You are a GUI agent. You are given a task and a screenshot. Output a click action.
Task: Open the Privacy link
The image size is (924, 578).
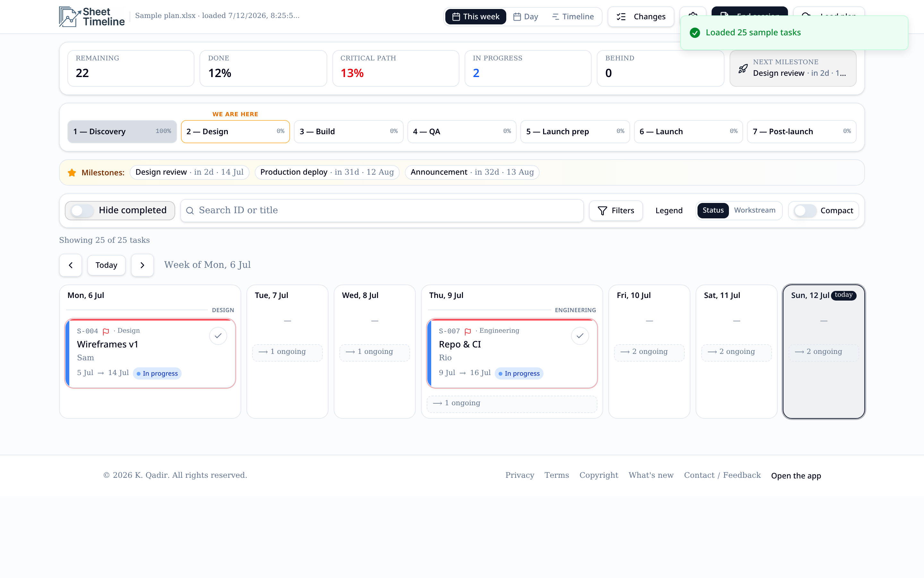(x=520, y=475)
